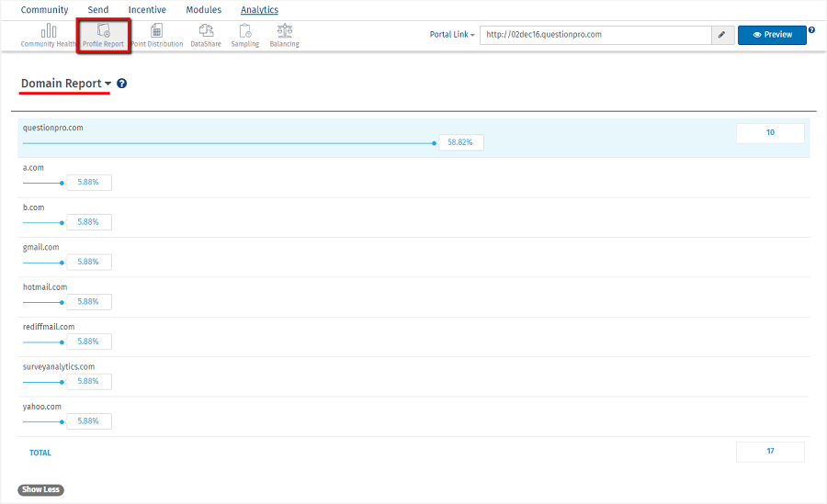Go to the Modules tab

(x=203, y=10)
